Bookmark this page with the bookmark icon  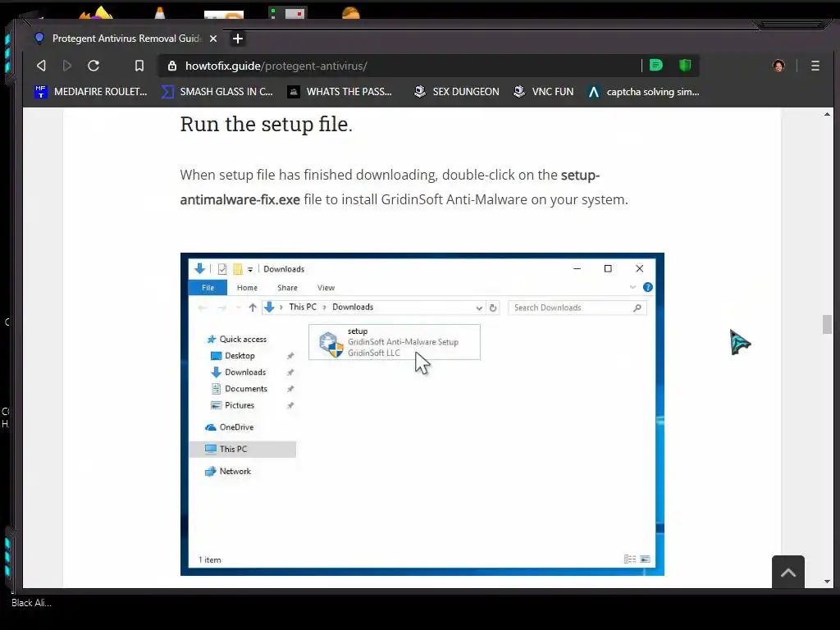(x=139, y=66)
